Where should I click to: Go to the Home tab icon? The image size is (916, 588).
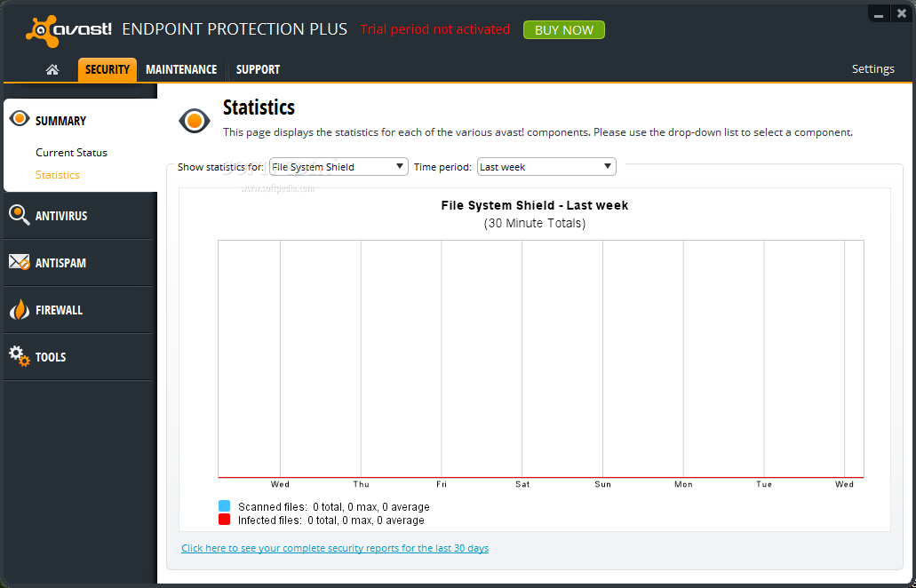click(x=52, y=69)
